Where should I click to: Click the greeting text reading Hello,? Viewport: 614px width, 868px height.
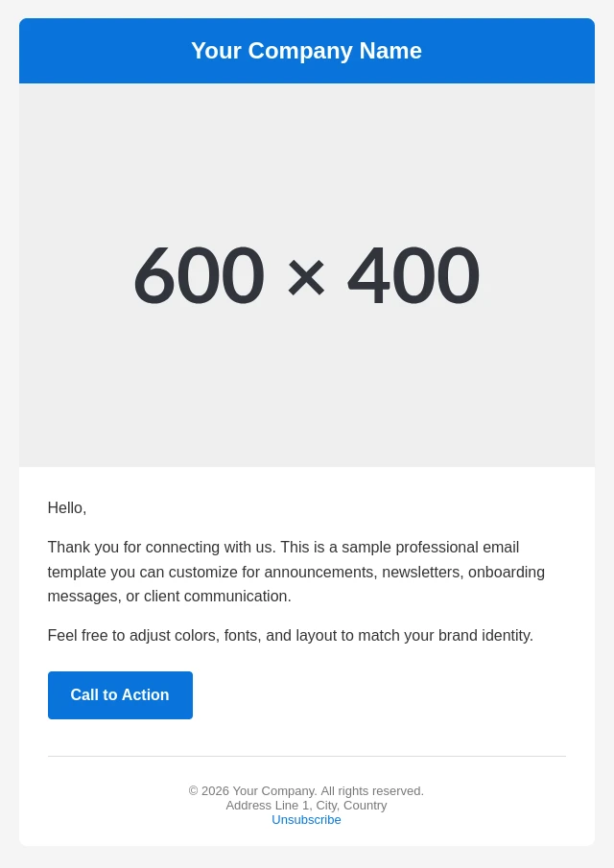point(66,507)
